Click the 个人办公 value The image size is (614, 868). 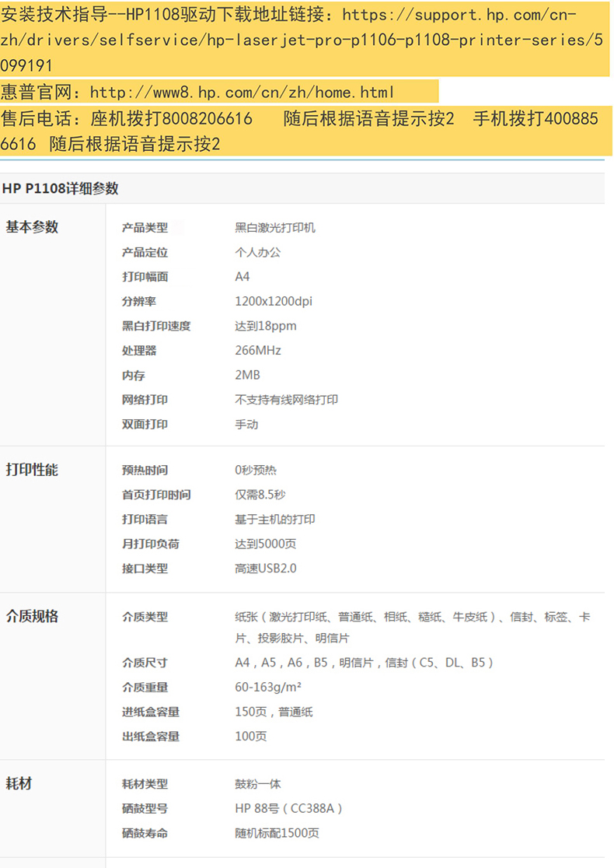(x=258, y=253)
